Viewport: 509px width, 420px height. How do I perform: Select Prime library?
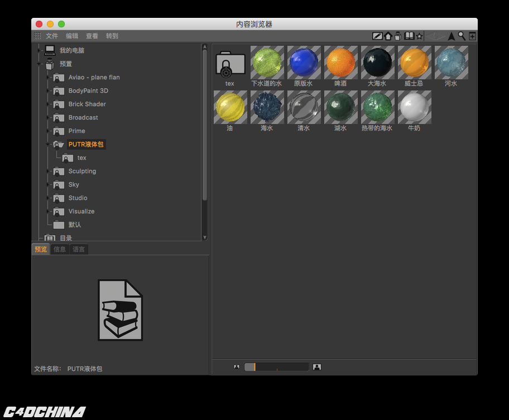tap(76, 131)
